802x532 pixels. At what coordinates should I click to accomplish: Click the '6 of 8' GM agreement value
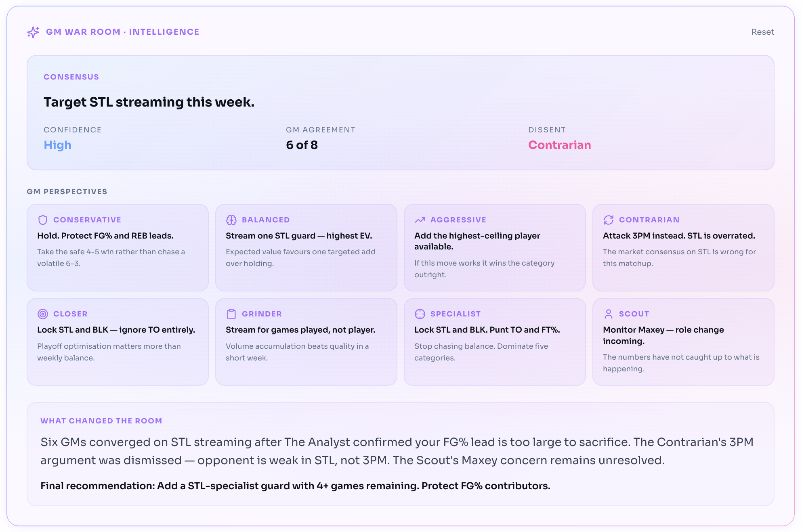(302, 145)
